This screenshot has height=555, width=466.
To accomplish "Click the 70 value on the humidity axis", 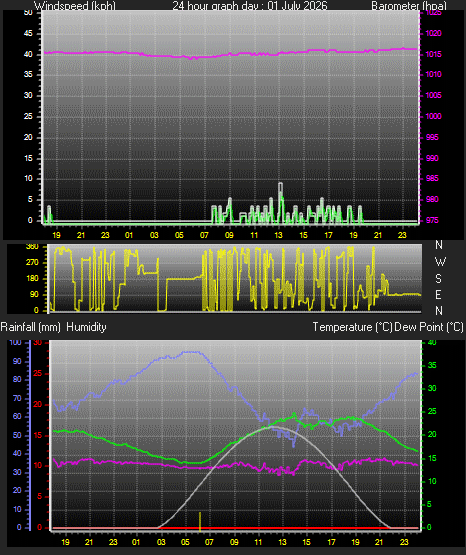I will [17, 398].
